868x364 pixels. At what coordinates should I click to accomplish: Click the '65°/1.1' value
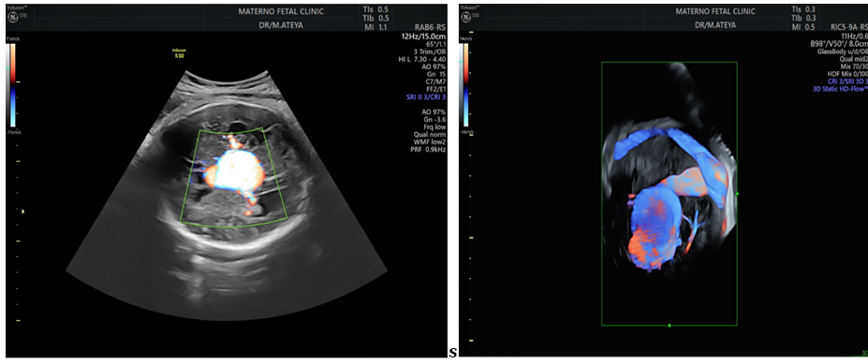click(x=435, y=44)
